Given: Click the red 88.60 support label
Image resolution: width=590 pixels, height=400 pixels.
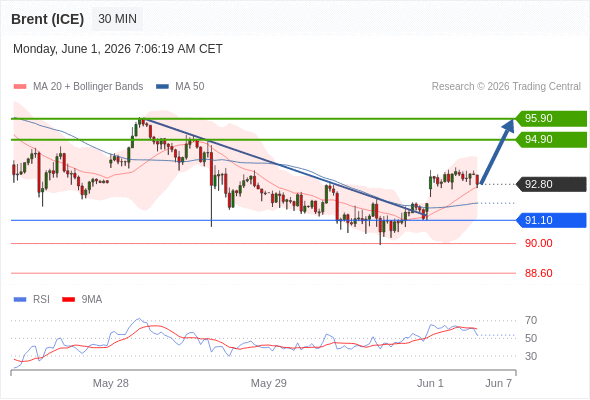Looking at the screenshot, I should tap(539, 273).
